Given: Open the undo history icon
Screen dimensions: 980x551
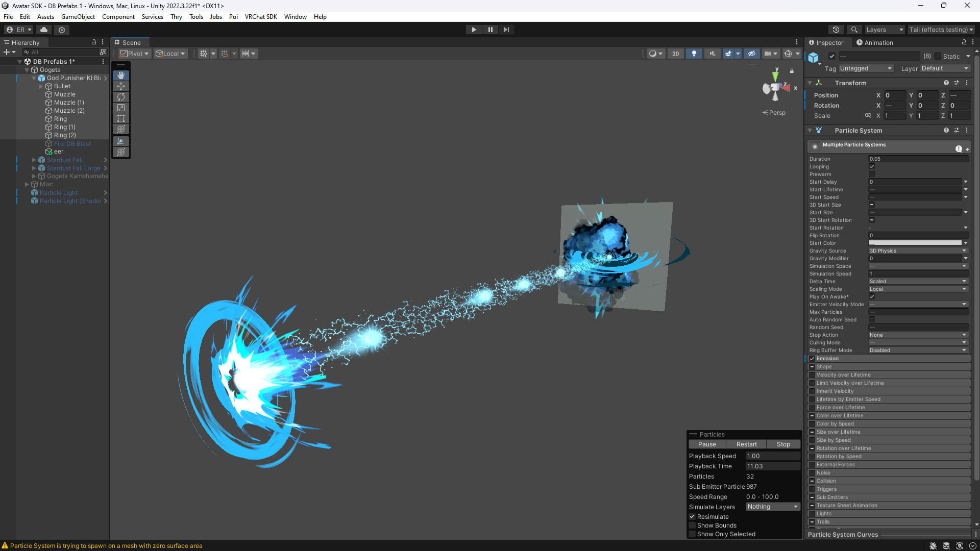Looking at the screenshot, I should point(836,30).
